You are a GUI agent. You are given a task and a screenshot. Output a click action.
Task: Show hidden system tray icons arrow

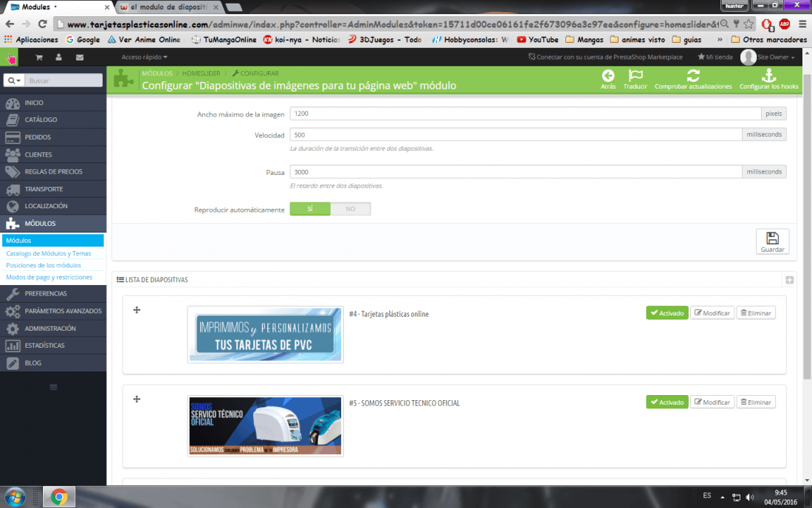pos(722,497)
